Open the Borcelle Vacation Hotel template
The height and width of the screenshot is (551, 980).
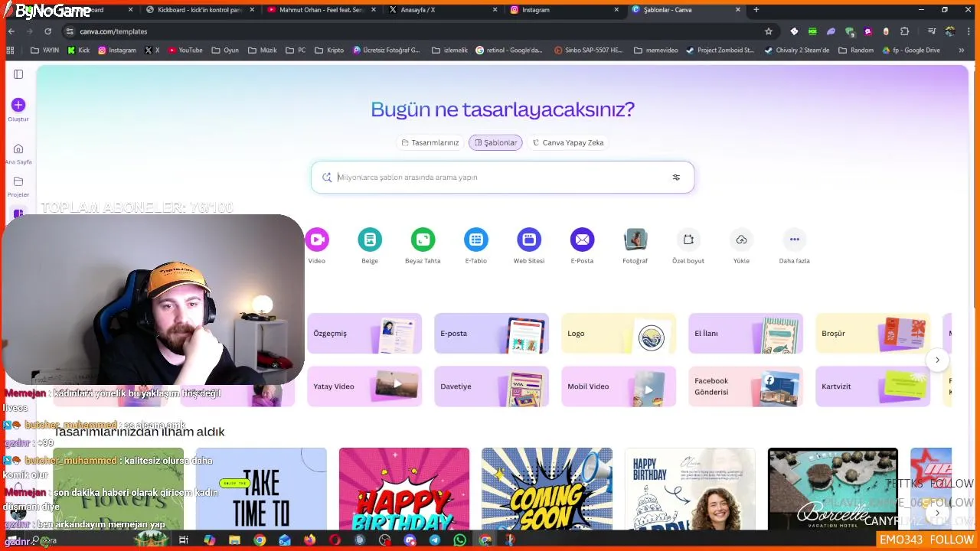833,489
